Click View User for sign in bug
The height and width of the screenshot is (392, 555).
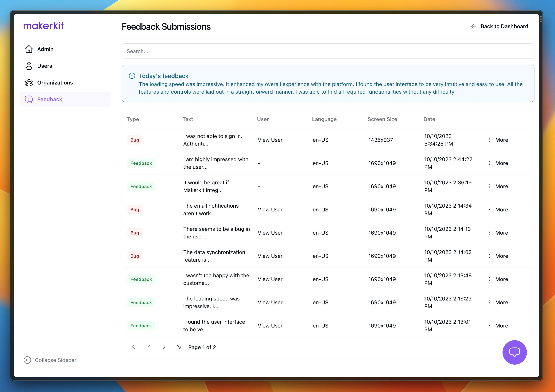point(270,140)
